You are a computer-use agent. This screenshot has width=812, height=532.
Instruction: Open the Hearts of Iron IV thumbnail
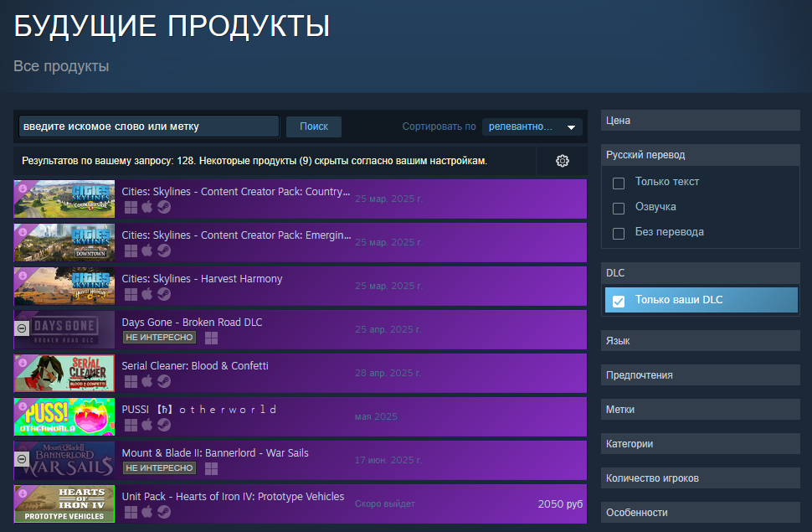(64, 504)
